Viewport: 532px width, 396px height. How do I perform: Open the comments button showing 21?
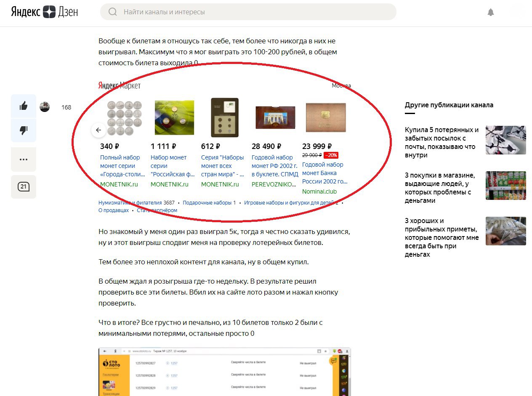24,187
